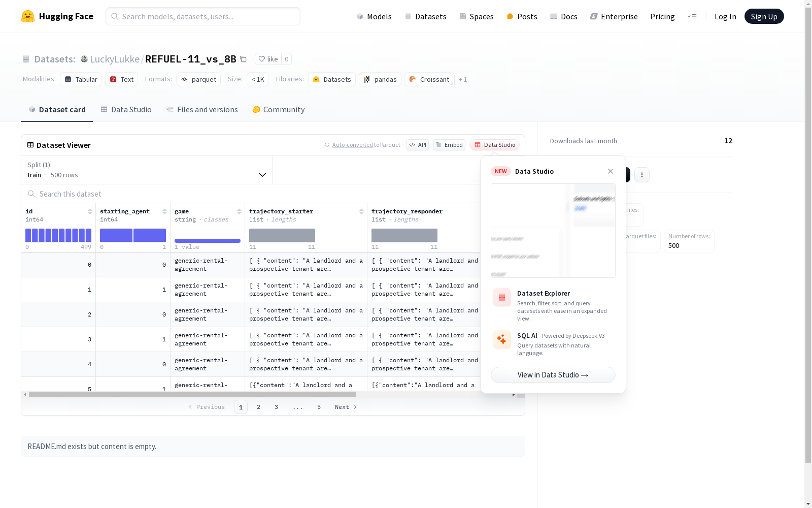
Task: Click the API button in Dataset Viewer
Action: [x=418, y=145]
